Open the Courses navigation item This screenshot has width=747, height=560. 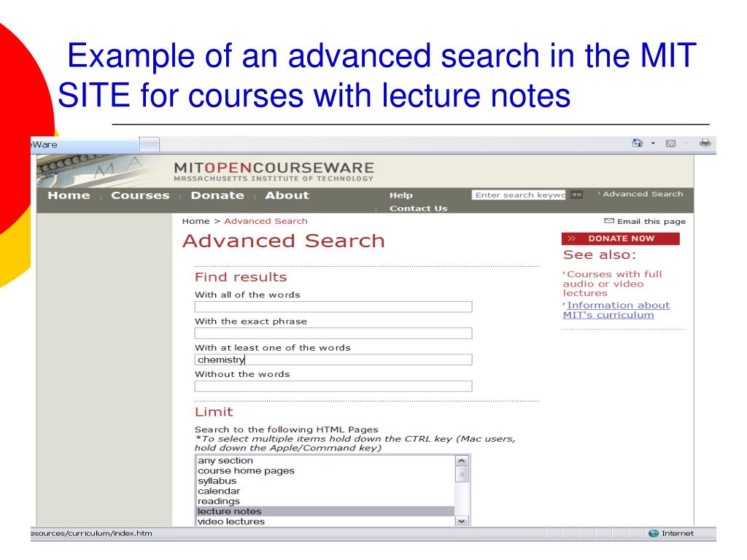(x=140, y=195)
